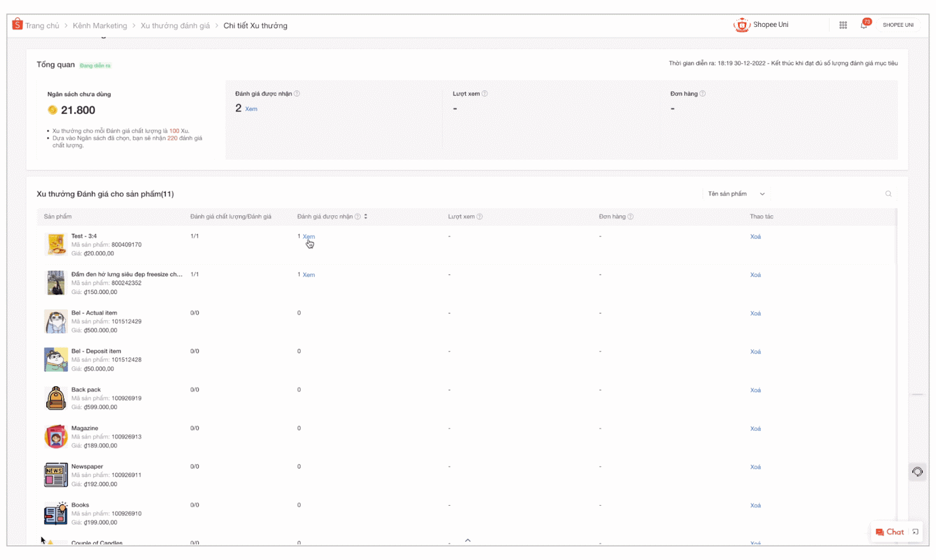Open the apps grid menu icon
This screenshot has width=936, height=560.
click(843, 25)
